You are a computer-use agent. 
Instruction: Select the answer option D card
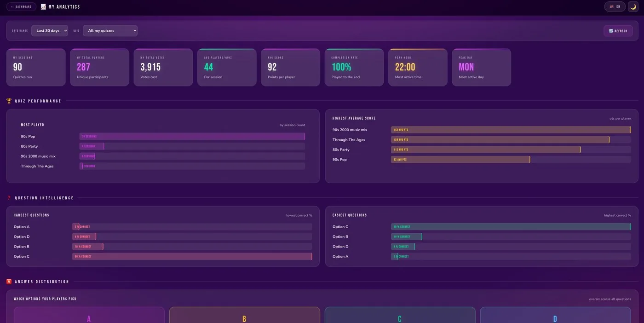tap(556, 315)
